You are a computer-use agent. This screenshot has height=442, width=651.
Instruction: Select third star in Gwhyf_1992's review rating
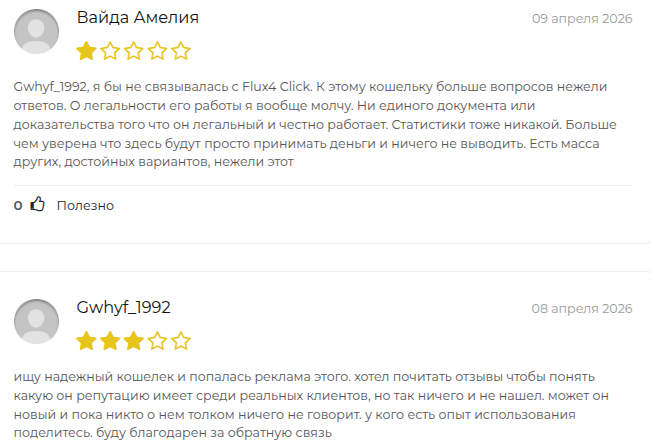[x=134, y=340]
